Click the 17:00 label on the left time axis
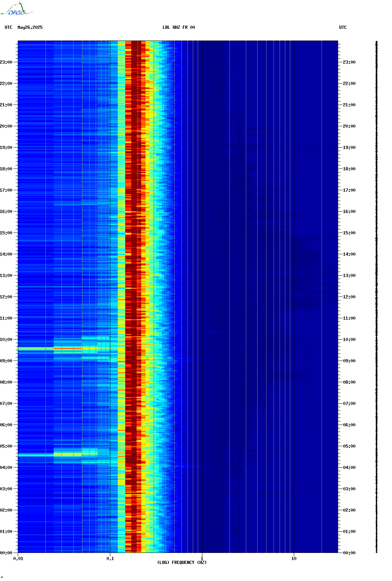This screenshot has width=392, height=581. coord(6,190)
